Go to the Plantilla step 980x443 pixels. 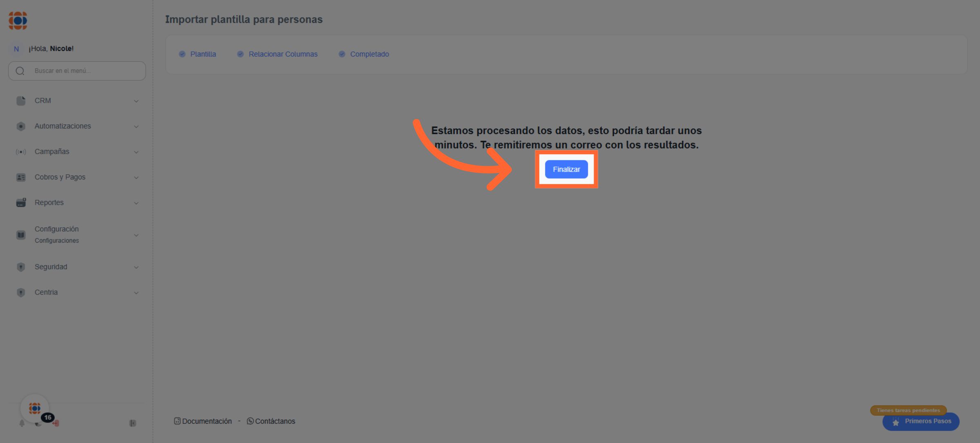(203, 54)
